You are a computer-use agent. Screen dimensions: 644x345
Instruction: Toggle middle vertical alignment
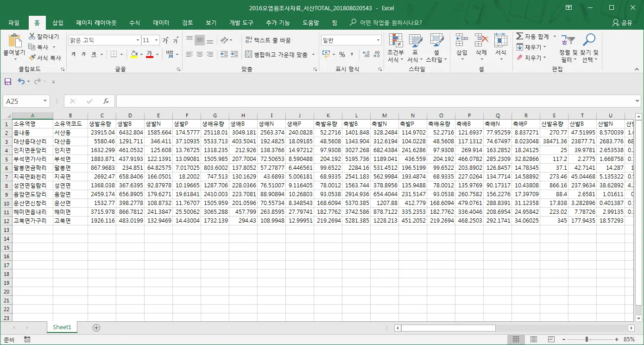tap(200, 40)
